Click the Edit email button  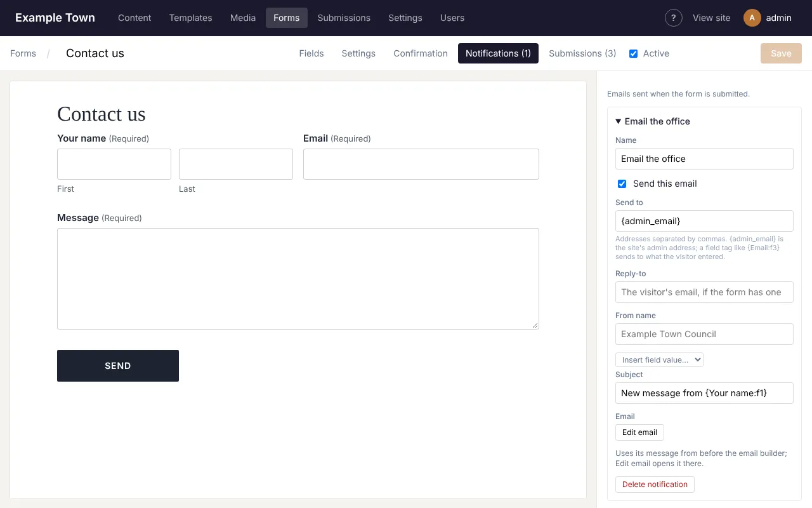click(639, 432)
